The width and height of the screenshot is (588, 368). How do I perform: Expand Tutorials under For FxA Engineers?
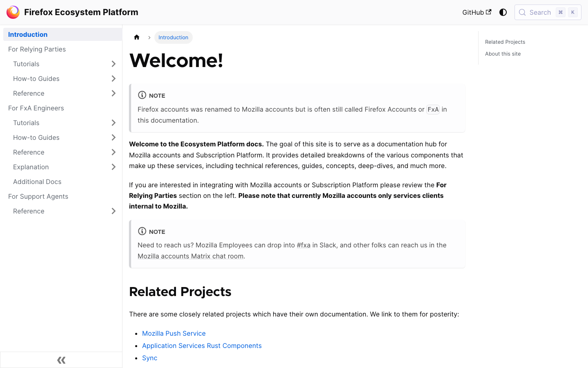pyautogui.click(x=114, y=123)
